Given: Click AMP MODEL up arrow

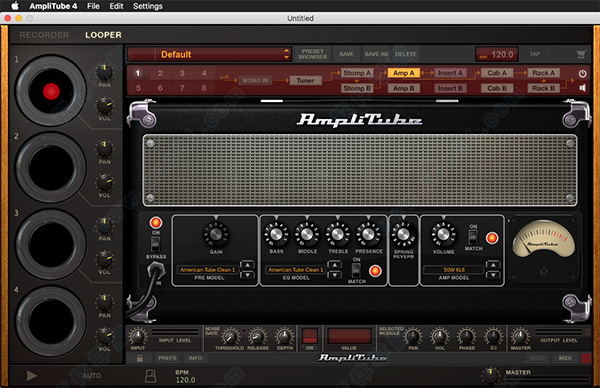Looking at the screenshot, I should (x=493, y=265).
